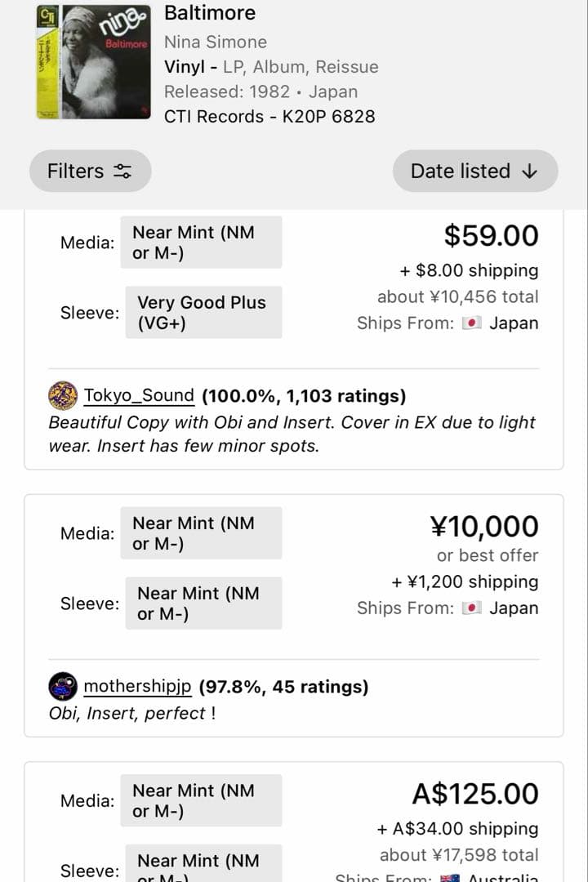Click the sort direction down arrow

click(x=529, y=171)
